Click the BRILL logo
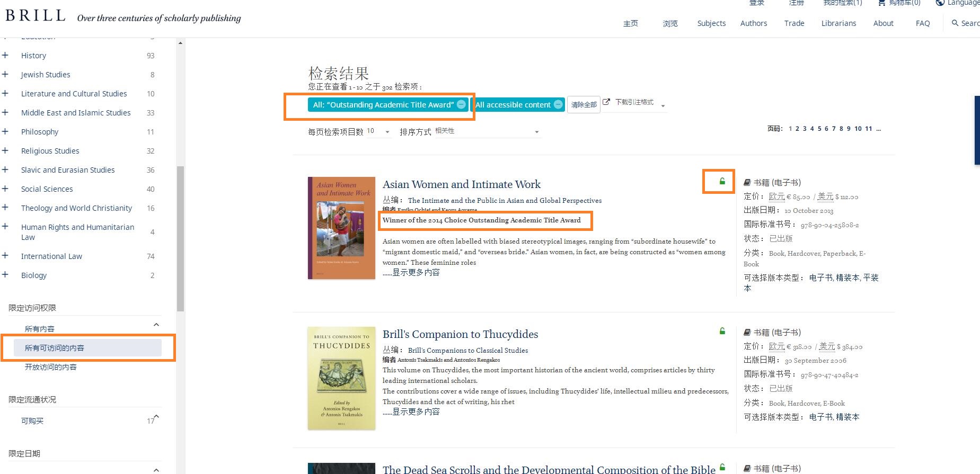Screen dimensions: 980x474 tap(36, 16)
